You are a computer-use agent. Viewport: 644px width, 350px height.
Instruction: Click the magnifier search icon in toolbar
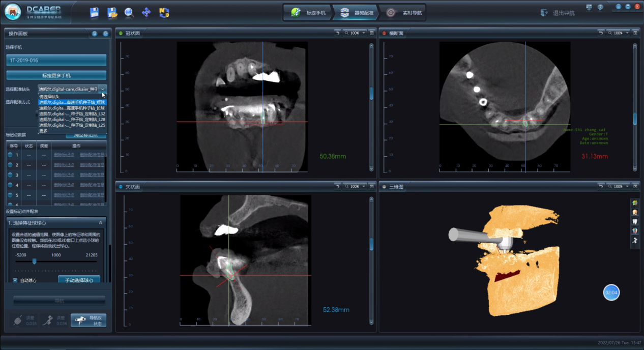tap(129, 13)
